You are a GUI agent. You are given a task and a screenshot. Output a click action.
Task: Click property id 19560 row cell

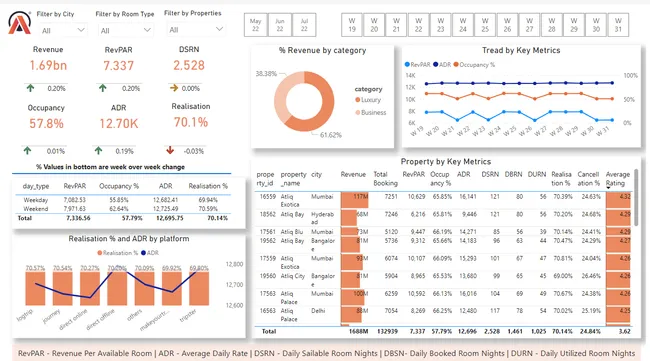[x=267, y=276]
